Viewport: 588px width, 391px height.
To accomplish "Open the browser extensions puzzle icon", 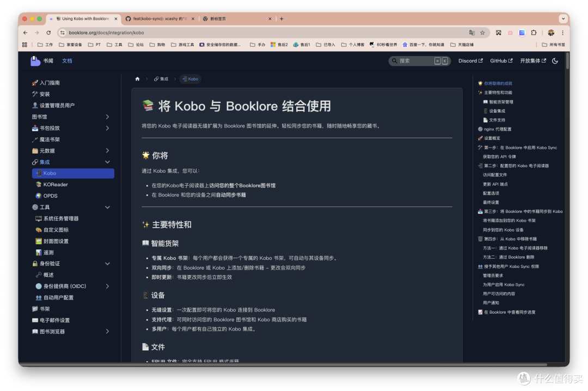I will click(x=534, y=33).
